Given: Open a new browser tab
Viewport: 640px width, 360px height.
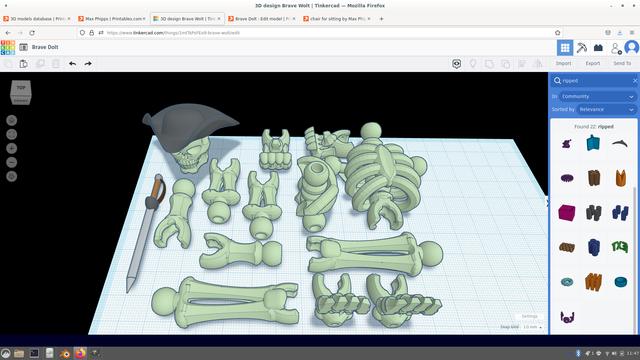Looking at the screenshot, I should click(x=382, y=19).
